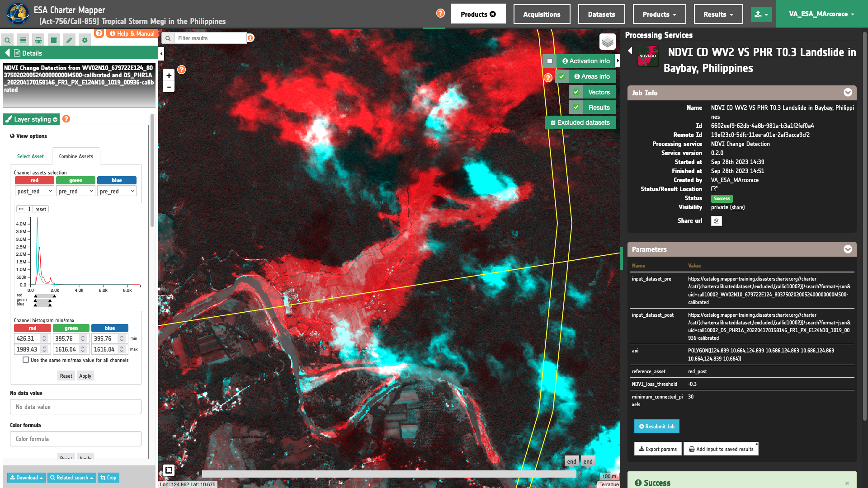The width and height of the screenshot is (868, 488).
Task: Open the red channel asset dropdown
Action: click(34, 191)
